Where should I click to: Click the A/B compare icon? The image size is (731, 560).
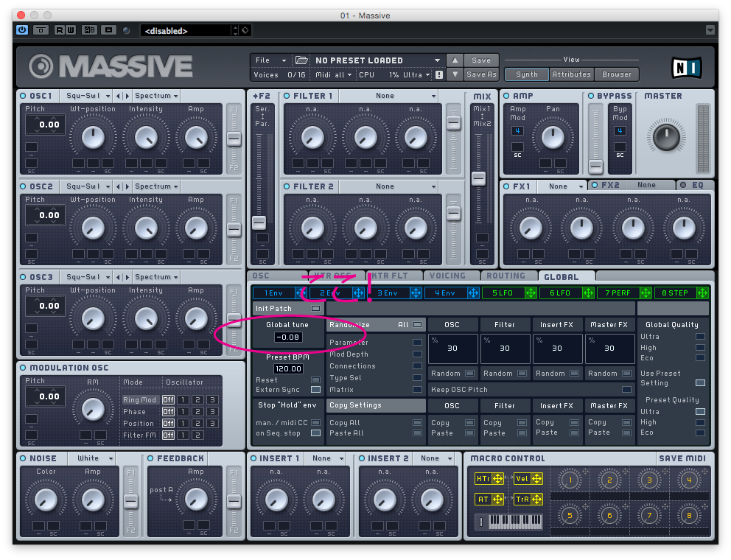(89, 30)
